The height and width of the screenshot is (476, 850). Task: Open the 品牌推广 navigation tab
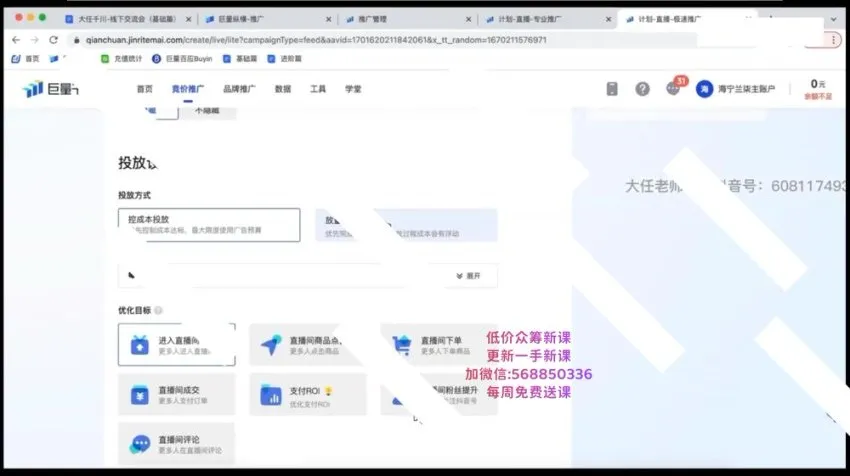pyautogui.click(x=239, y=89)
